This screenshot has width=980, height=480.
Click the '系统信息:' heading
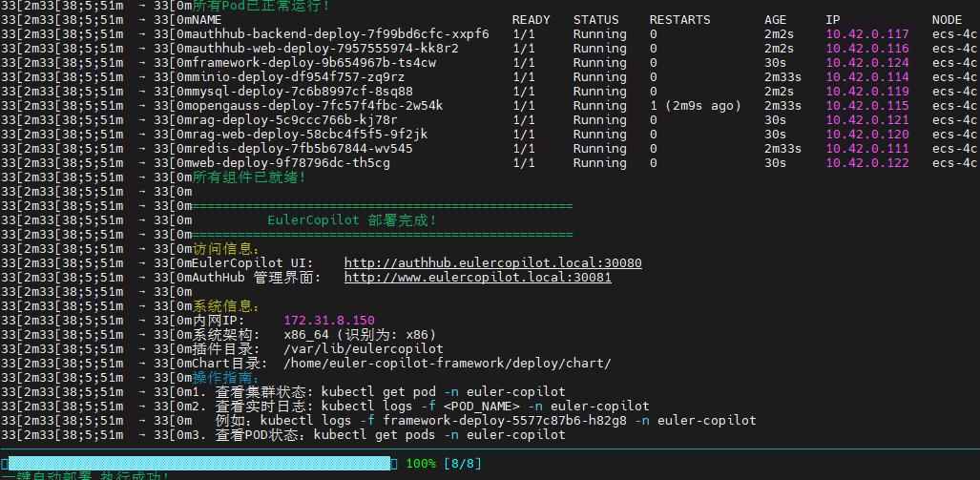(x=225, y=306)
